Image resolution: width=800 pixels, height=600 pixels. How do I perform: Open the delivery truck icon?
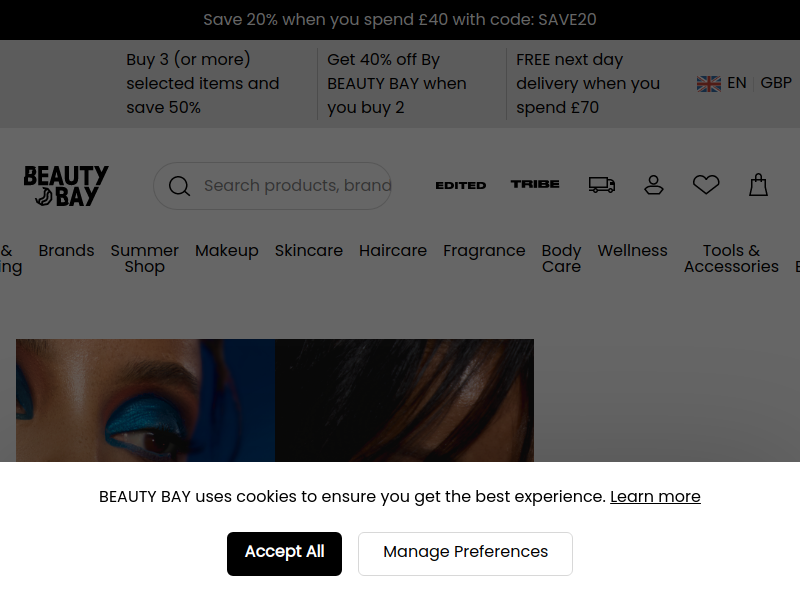[602, 185]
